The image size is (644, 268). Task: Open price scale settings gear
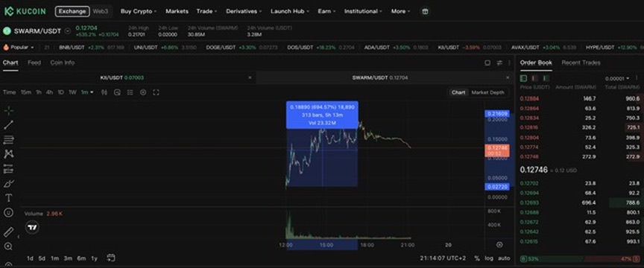tap(499, 245)
